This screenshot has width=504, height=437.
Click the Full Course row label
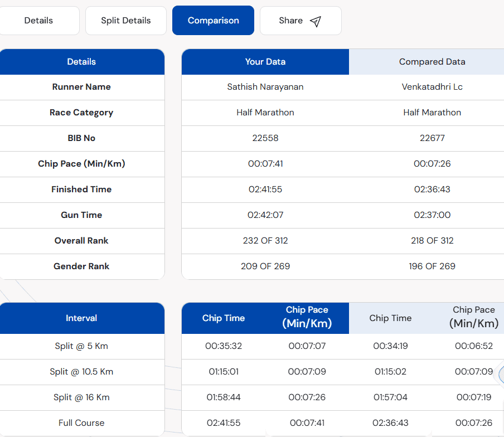pos(81,423)
